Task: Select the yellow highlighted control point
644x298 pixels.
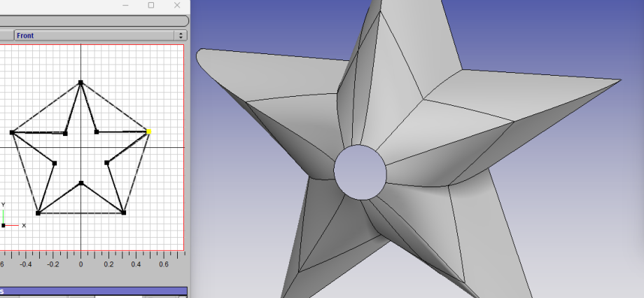Action: click(x=148, y=131)
